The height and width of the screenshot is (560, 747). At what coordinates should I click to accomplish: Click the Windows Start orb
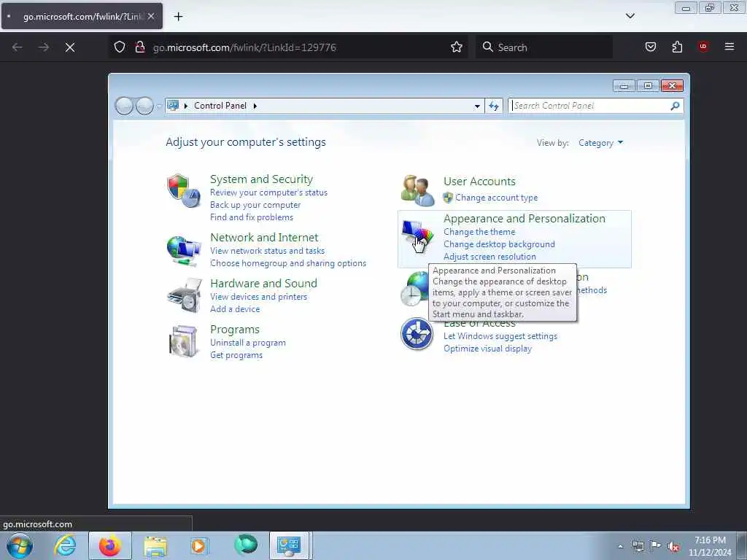[20, 545]
